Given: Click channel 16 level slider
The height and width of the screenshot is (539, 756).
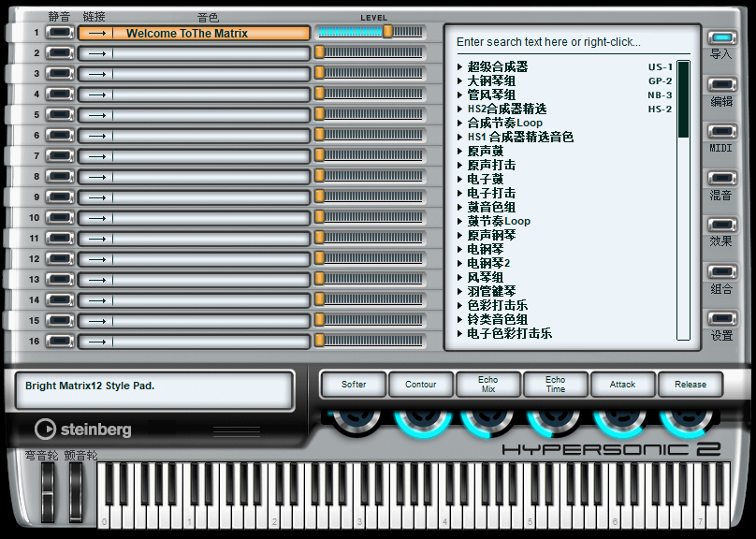Looking at the screenshot, I should click(x=371, y=341).
